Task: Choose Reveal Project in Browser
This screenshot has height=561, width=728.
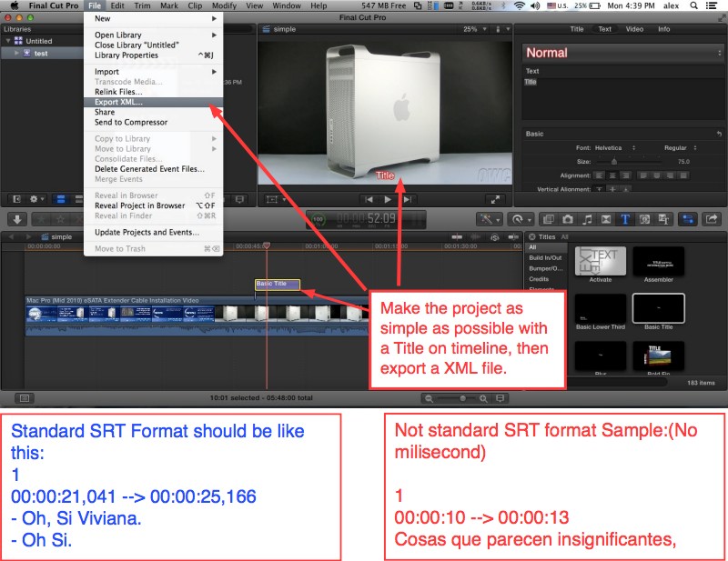Action: [153, 205]
